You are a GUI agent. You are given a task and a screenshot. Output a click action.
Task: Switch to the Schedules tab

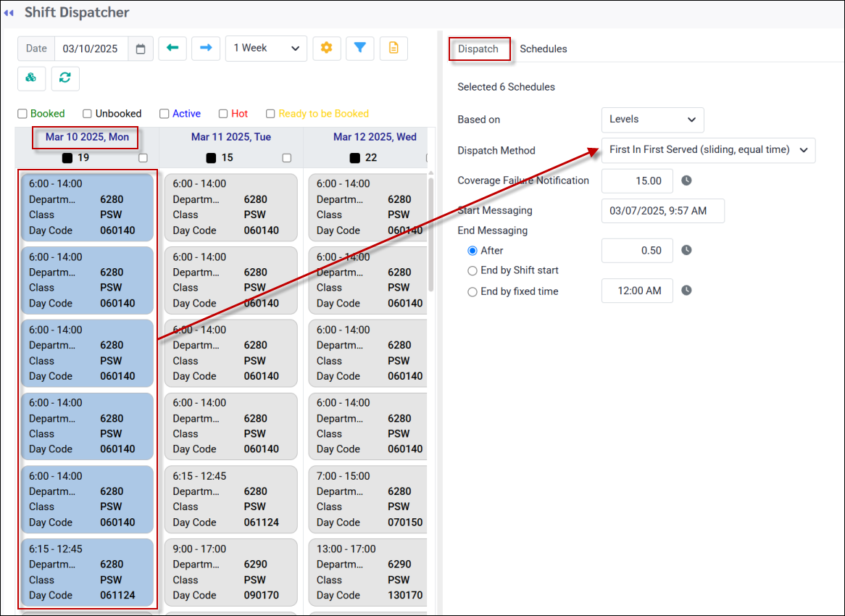coord(544,49)
